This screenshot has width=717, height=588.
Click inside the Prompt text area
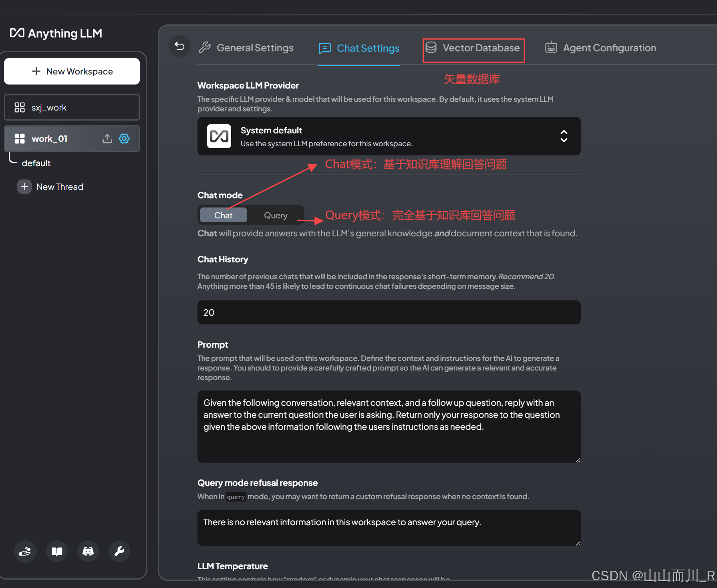pos(389,427)
